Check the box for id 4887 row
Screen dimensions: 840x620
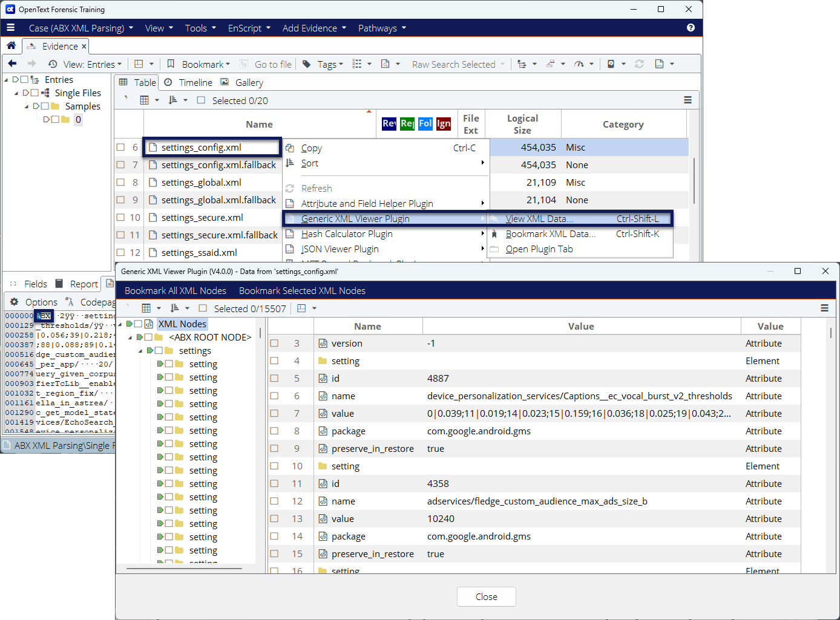point(275,378)
